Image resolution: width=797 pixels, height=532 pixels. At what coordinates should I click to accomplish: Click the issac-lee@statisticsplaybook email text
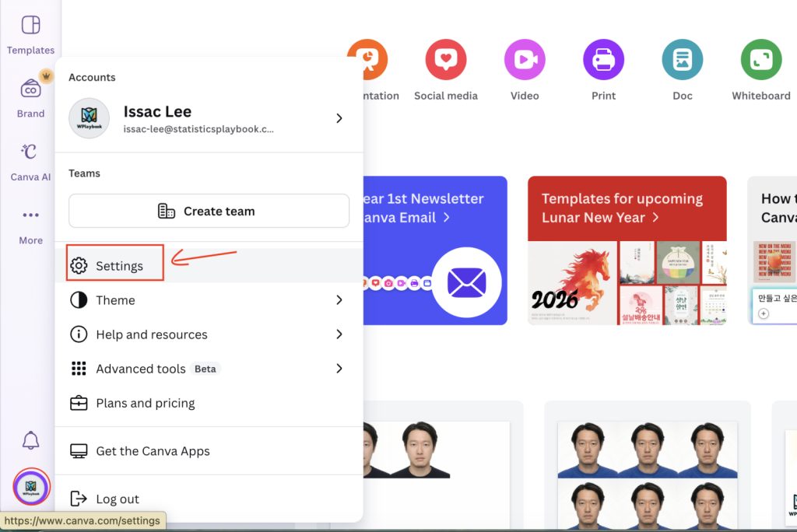click(x=198, y=129)
